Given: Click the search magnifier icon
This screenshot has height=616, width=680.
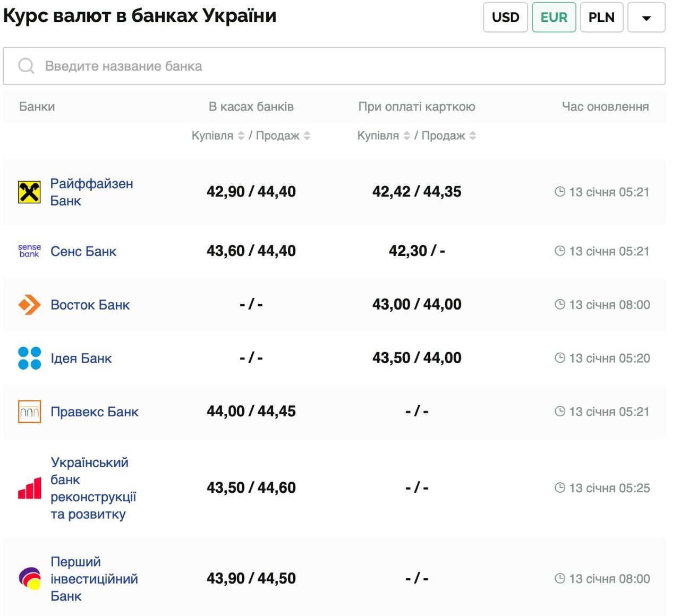Looking at the screenshot, I should 26,66.
